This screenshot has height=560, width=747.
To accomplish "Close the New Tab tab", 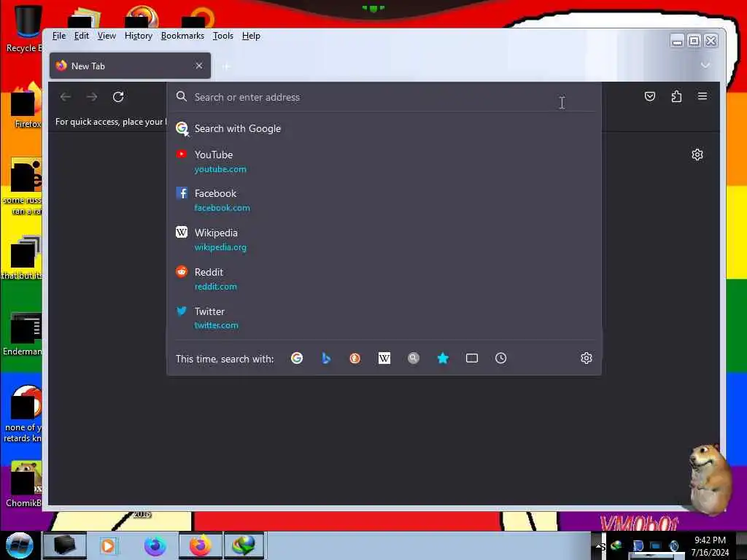I will point(199,66).
